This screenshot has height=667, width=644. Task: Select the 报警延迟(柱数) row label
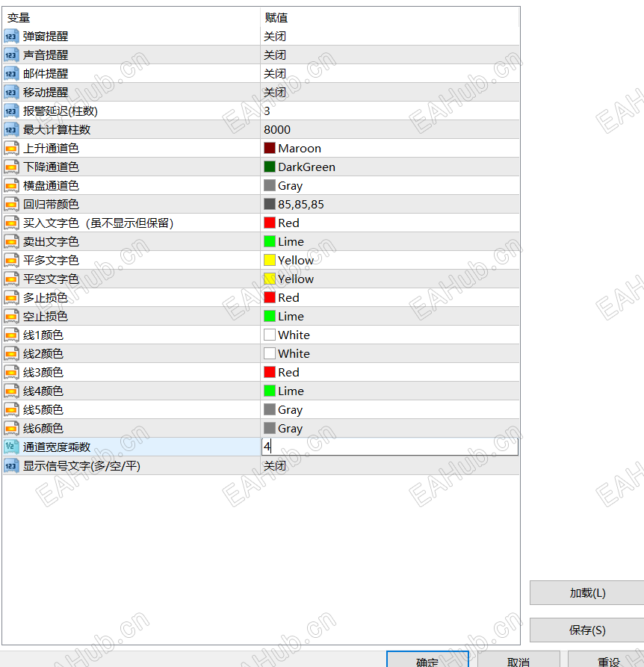(61, 111)
